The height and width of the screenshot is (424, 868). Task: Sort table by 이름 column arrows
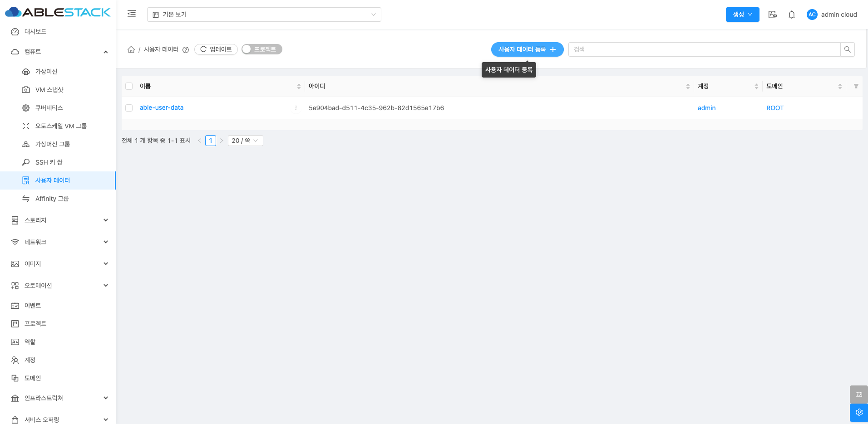tap(299, 86)
